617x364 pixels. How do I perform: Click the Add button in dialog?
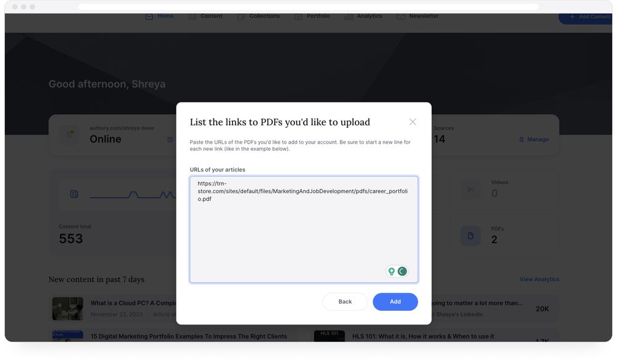[x=395, y=302]
